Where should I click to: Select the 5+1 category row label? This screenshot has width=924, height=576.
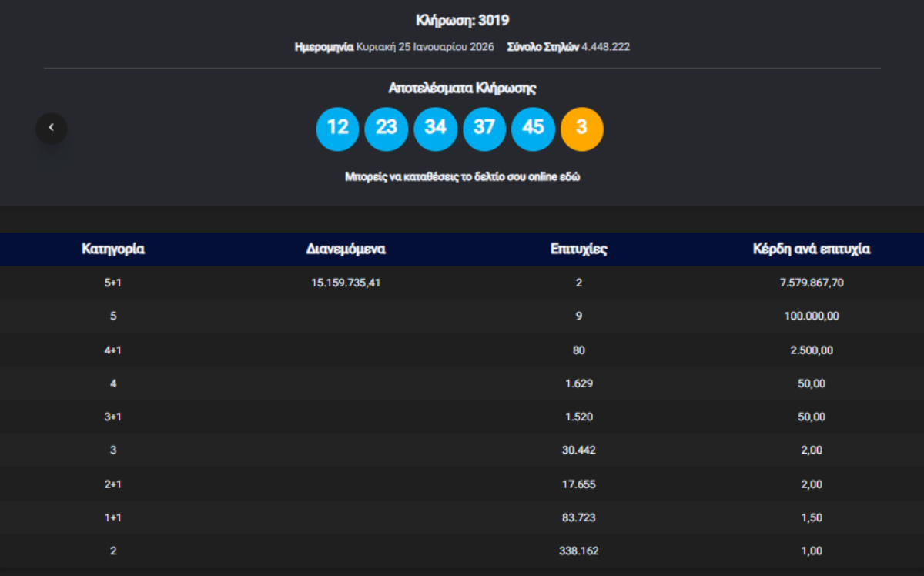coord(113,283)
